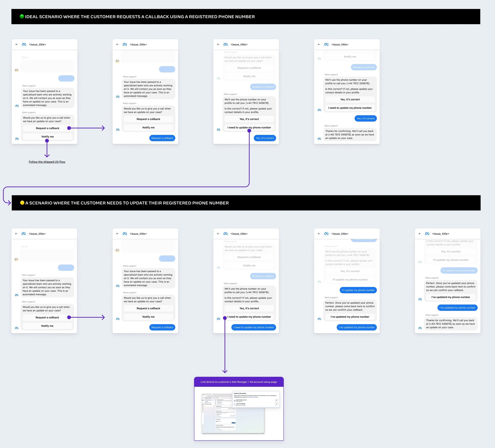Click the Notify me option
This screenshot has width=495, height=448.
coord(47,136)
